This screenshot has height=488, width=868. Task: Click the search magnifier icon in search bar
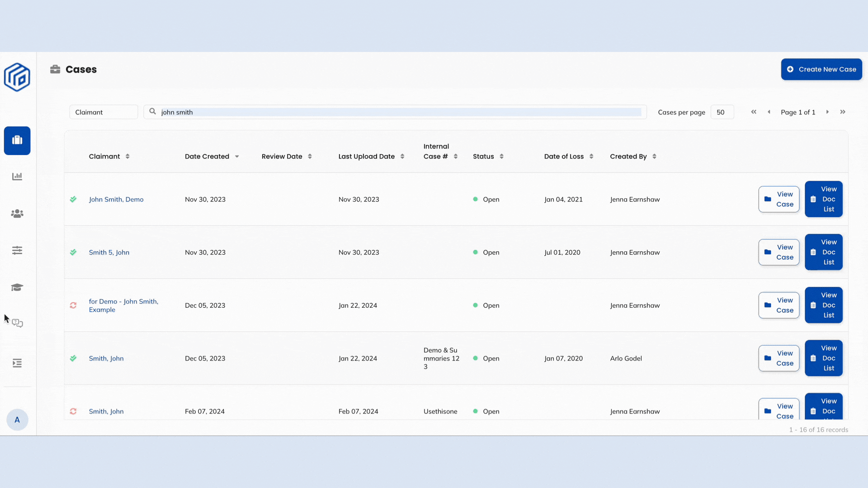click(152, 112)
